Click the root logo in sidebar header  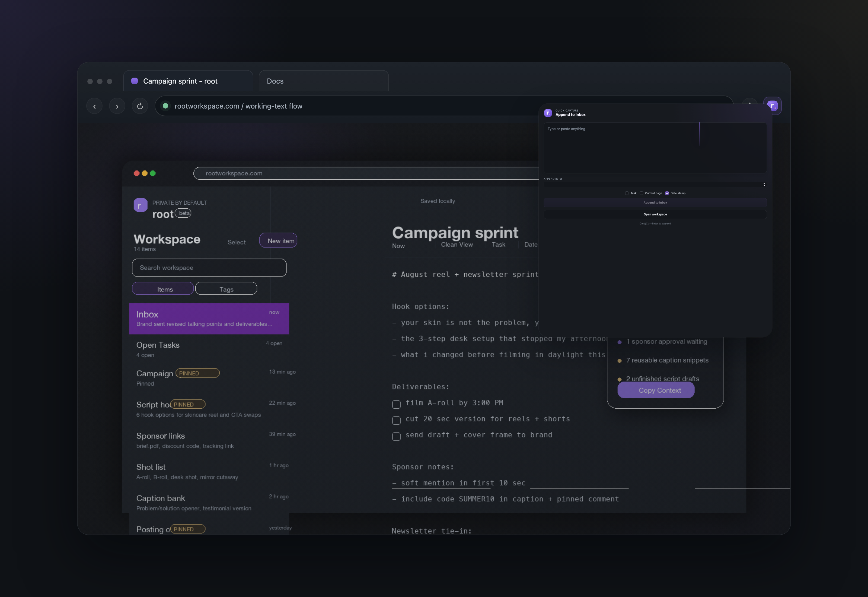pos(141,205)
